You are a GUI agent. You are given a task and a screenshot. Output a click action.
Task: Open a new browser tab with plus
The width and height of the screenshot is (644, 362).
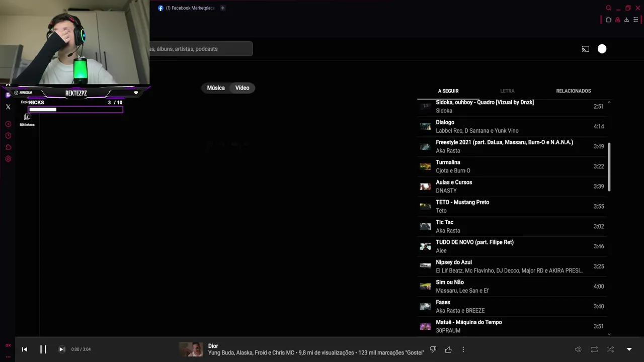pos(223,8)
